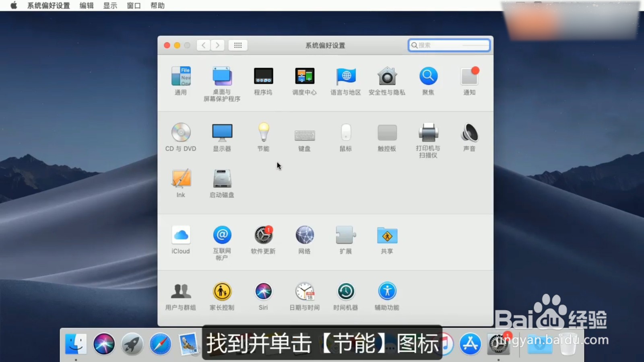
Task: Open Safari from the Dock
Action: (160, 344)
